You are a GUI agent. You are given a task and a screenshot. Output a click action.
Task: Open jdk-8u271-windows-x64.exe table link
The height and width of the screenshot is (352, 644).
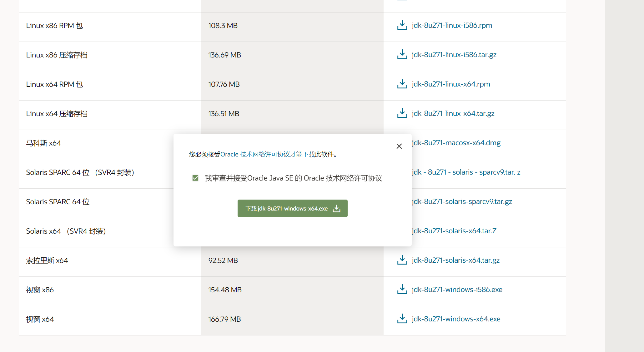coord(456,319)
